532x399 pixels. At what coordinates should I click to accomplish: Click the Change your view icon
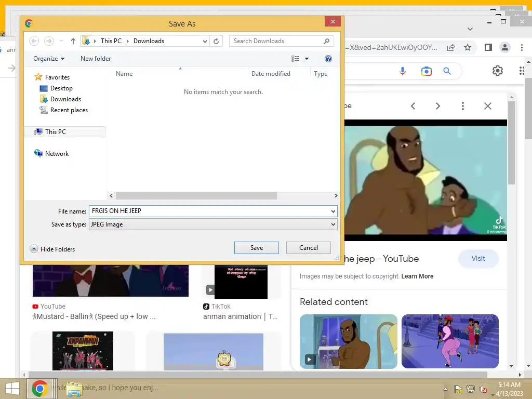[x=295, y=59]
